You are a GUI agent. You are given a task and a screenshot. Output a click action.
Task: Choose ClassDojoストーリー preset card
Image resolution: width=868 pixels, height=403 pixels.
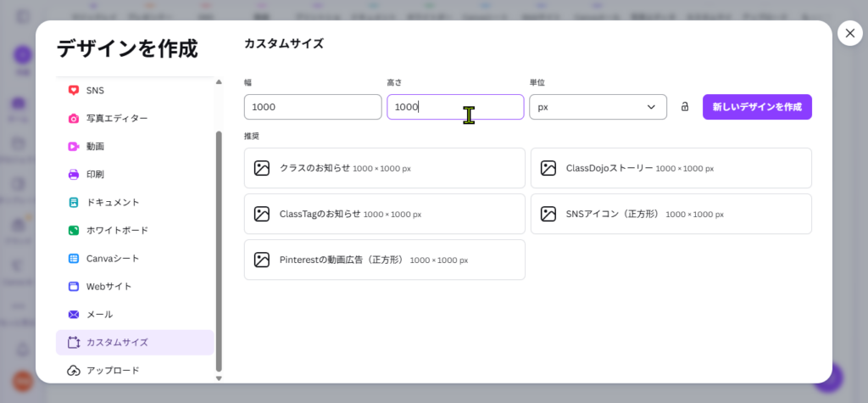671,168
